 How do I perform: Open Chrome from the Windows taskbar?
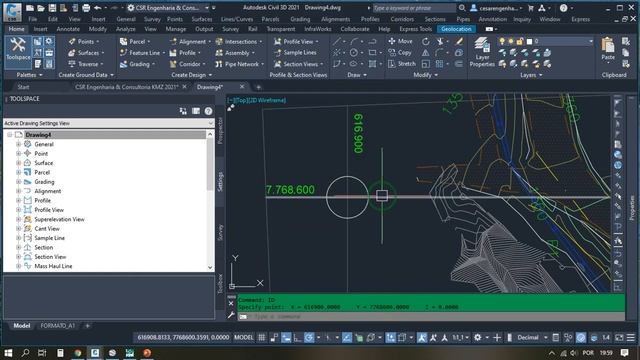pos(78,353)
